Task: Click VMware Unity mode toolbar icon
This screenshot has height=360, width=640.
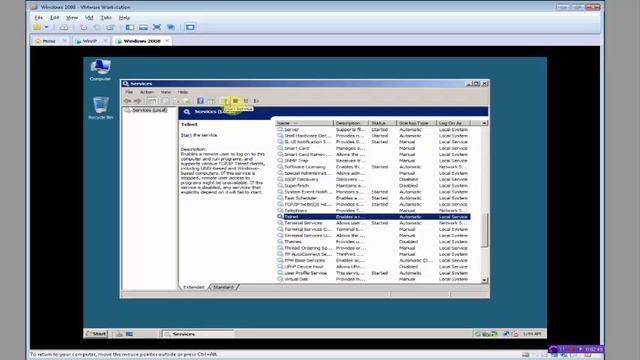Action: (171, 27)
